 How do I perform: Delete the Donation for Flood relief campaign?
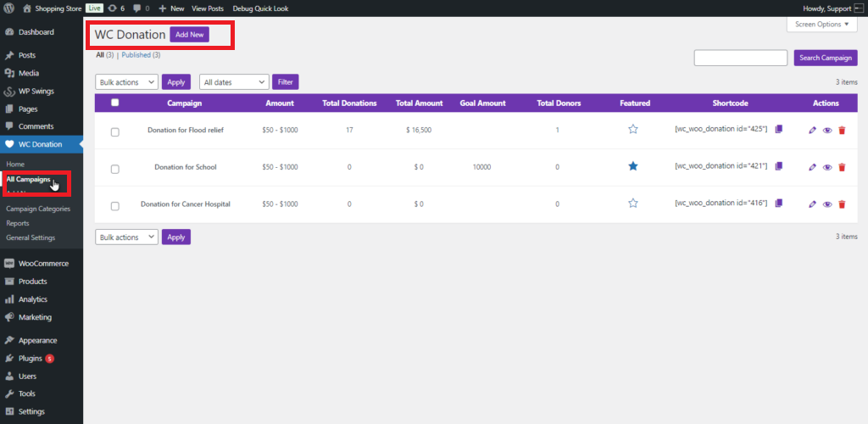pos(842,130)
